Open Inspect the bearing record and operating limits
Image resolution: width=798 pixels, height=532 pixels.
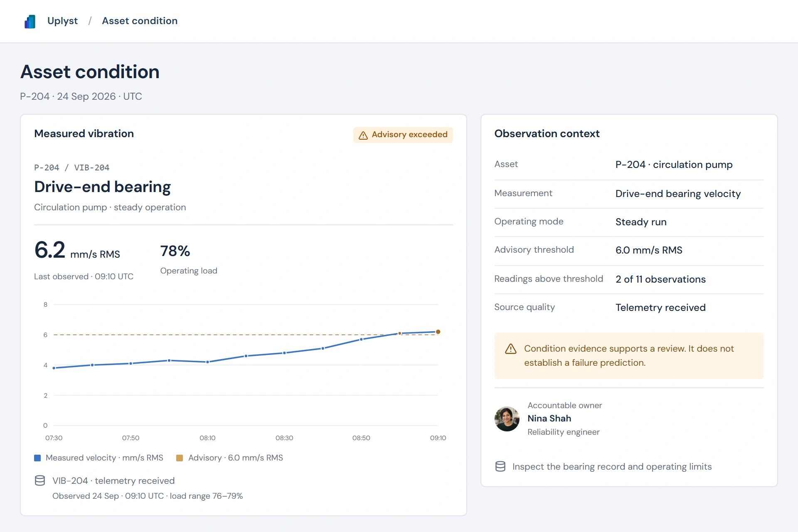click(612, 466)
